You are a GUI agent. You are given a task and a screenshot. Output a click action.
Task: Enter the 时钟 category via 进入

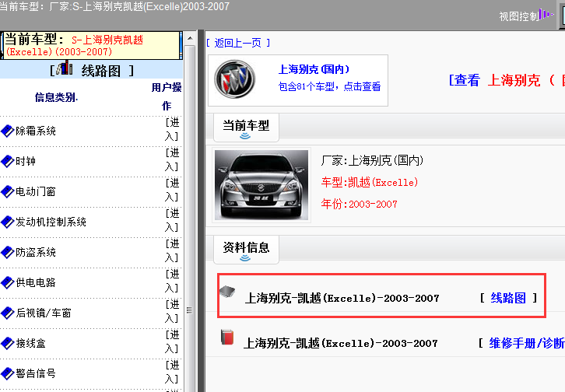172,159
